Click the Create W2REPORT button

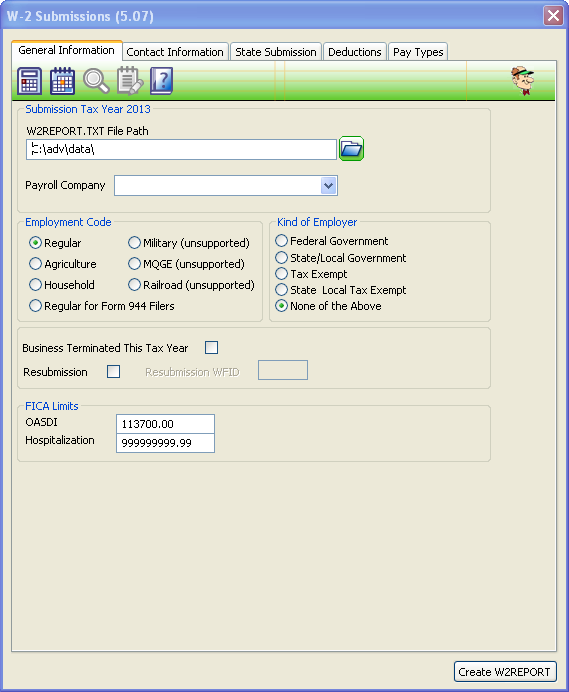[505, 672]
